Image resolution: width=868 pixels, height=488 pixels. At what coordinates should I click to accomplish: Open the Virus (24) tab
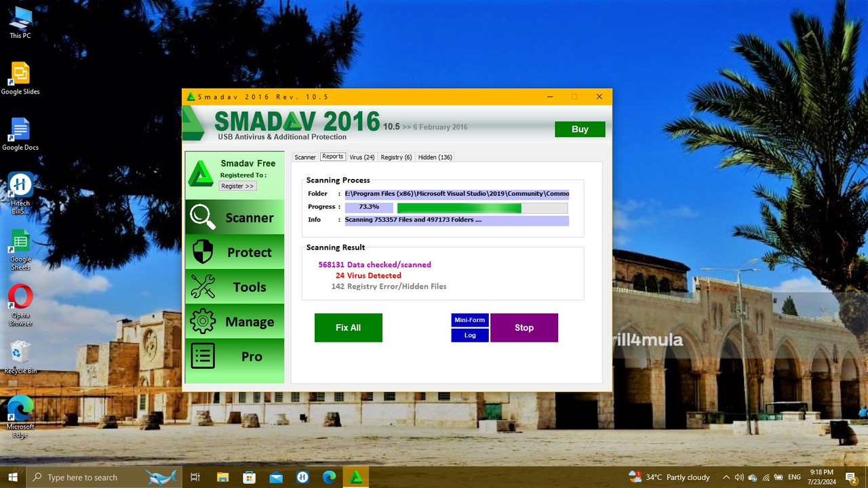click(x=362, y=157)
